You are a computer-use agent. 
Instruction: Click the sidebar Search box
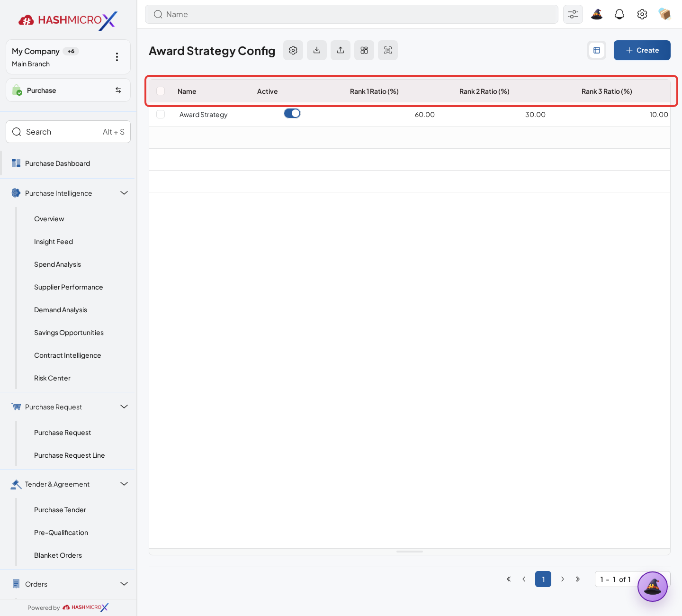[68, 132]
